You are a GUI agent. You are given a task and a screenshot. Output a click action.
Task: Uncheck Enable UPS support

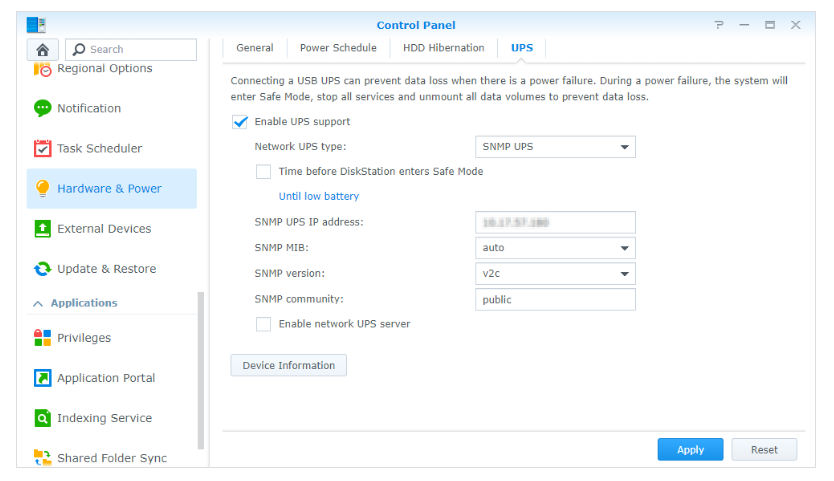coord(240,122)
